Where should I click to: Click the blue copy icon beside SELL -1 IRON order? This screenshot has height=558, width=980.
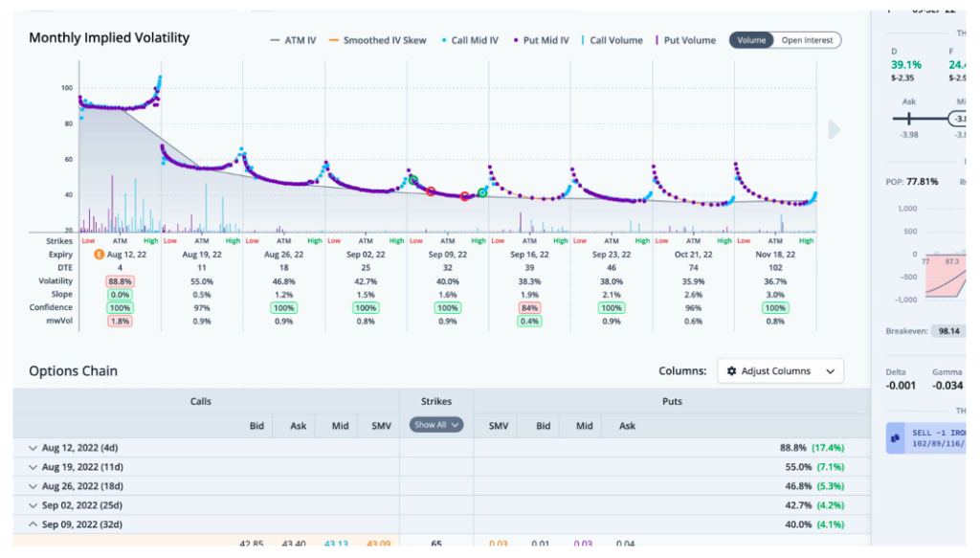point(895,438)
